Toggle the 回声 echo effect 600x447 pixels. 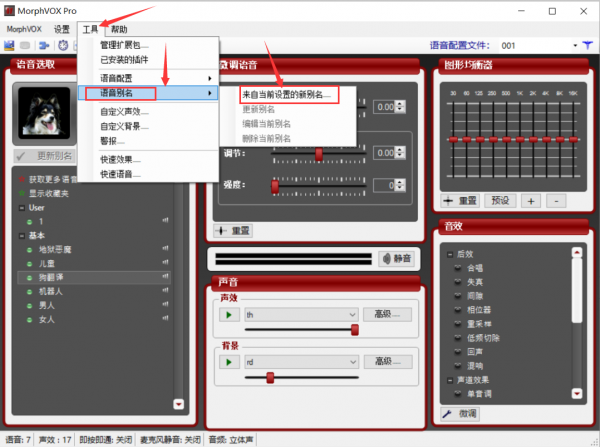tap(458, 352)
